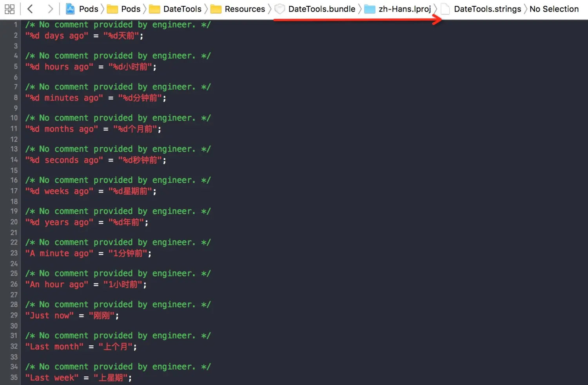This screenshot has height=385, width=588.
Task: Click the "刚刚" translation value
Action: (102, 316)
